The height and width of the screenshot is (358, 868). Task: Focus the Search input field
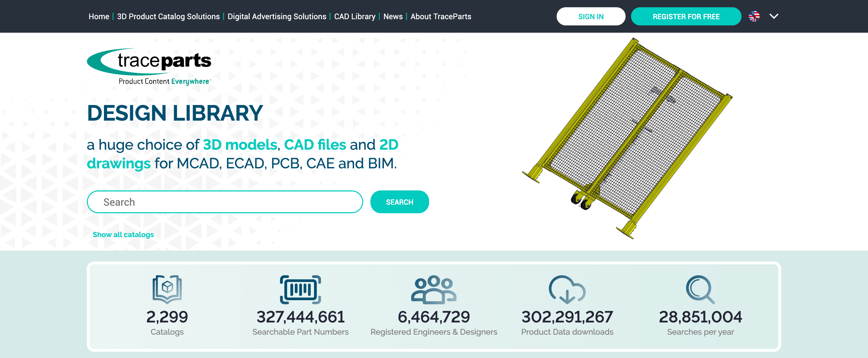[x=225, y=202]
